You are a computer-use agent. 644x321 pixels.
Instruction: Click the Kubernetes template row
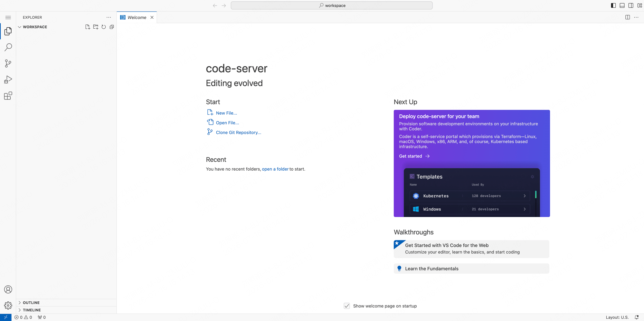click(x=469, y=196)
